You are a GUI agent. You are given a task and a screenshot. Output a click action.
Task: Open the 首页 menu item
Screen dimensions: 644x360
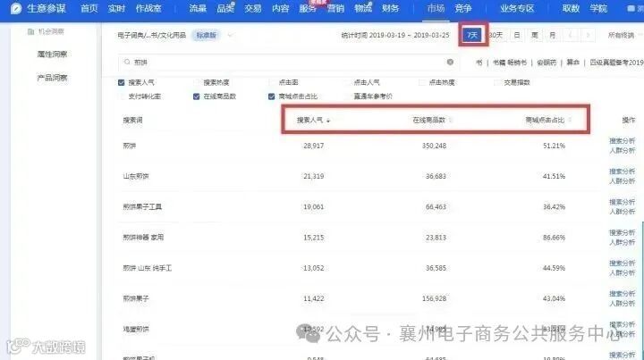coord(89,8)
